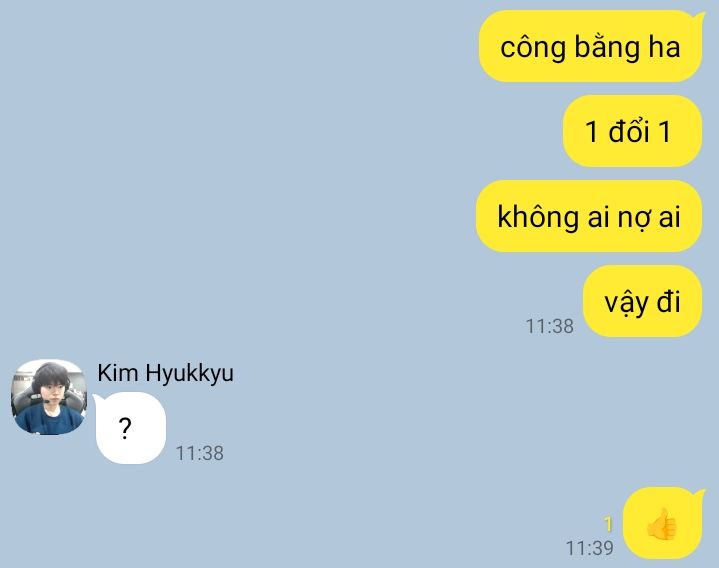
Task: Click the Kim Hyukkyu sender name
Action: click(166, 373)
